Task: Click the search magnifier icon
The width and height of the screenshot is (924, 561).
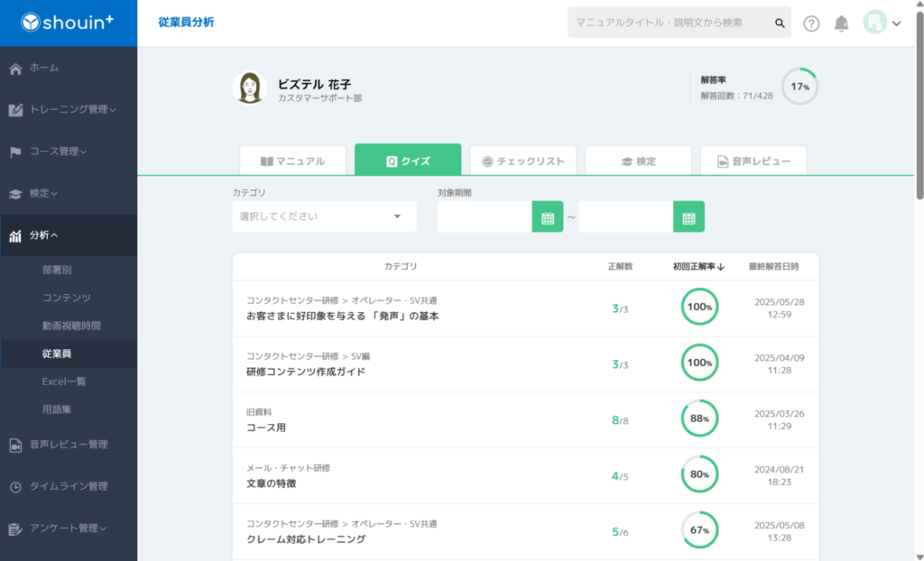Action: point(780,23)
